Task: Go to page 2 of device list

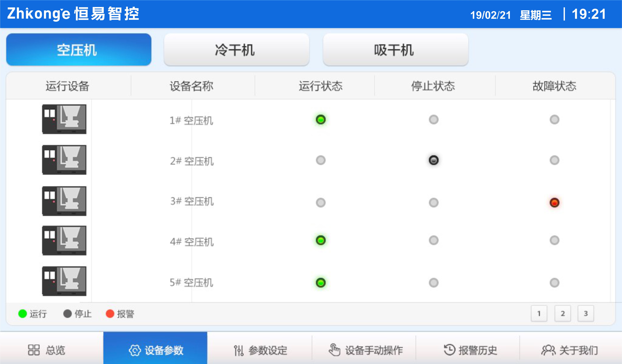Action: click(x=563, y=314)
